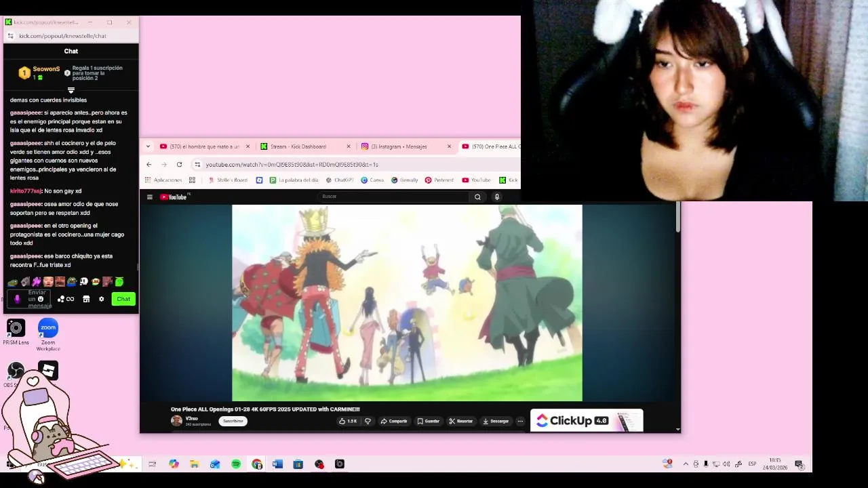The image size is (868, 488).
Task: Open Chrome from the taskbar
Action: (x=256, y=464)
